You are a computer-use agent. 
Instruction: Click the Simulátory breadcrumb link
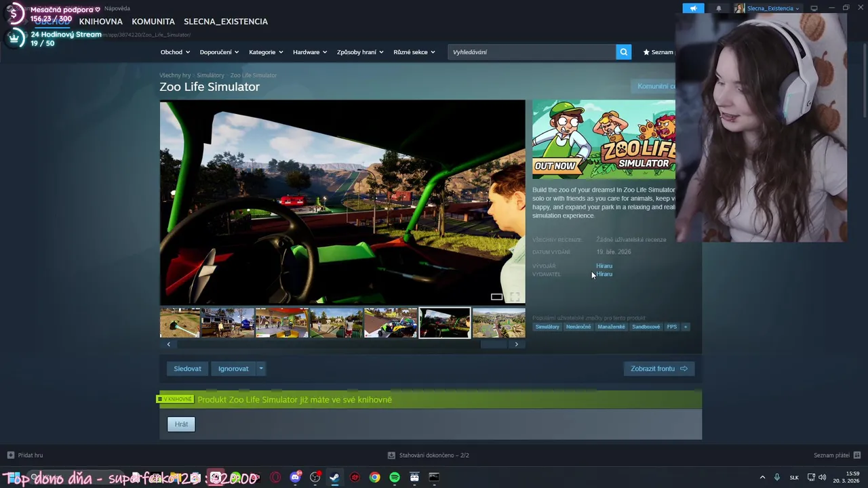[x=210, y=75]
